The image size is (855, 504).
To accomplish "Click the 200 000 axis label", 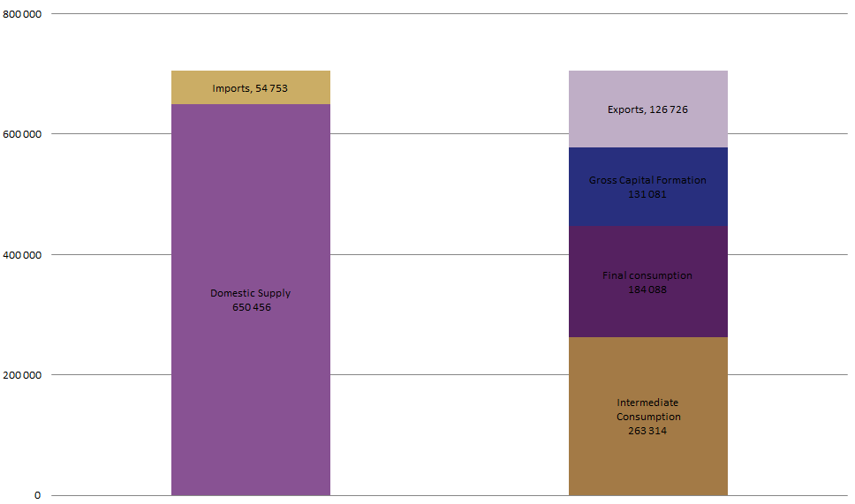I will point(22,375).
